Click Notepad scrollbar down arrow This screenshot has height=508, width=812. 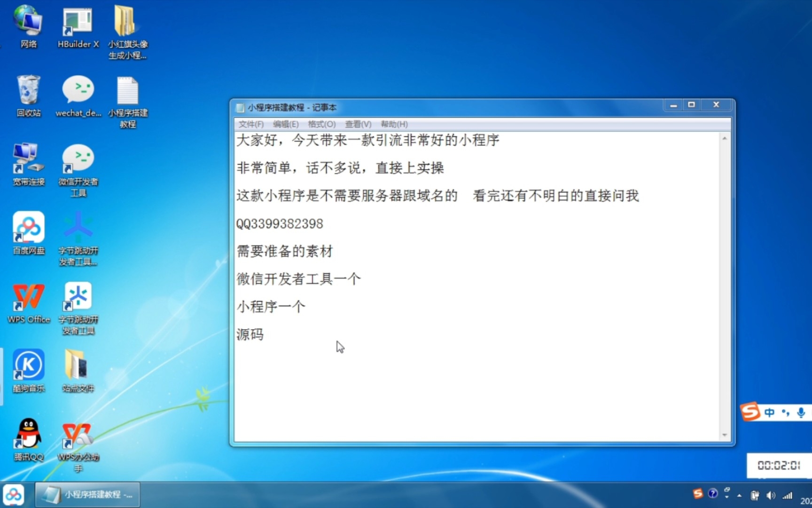coord(725,435)
